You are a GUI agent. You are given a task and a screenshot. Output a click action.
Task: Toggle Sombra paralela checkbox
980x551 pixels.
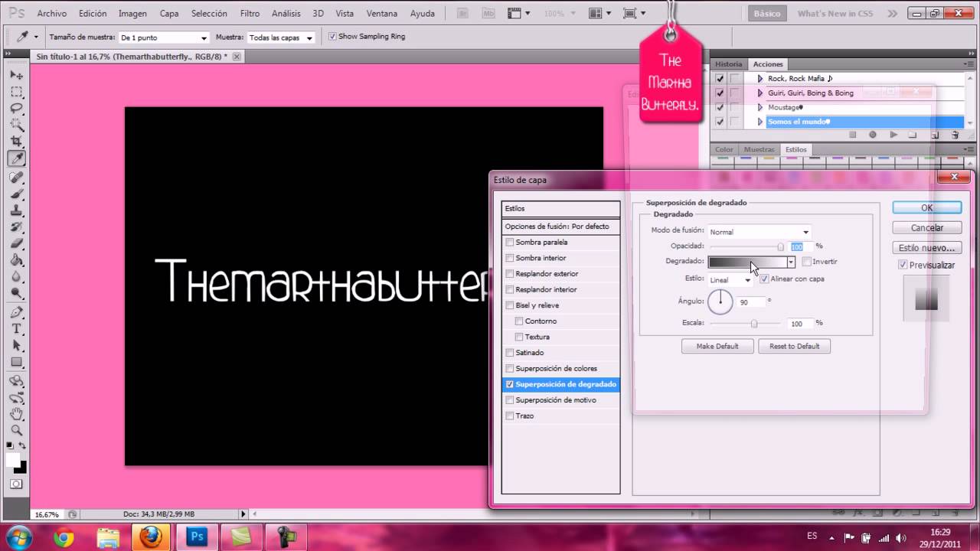(x=510, y=242)
